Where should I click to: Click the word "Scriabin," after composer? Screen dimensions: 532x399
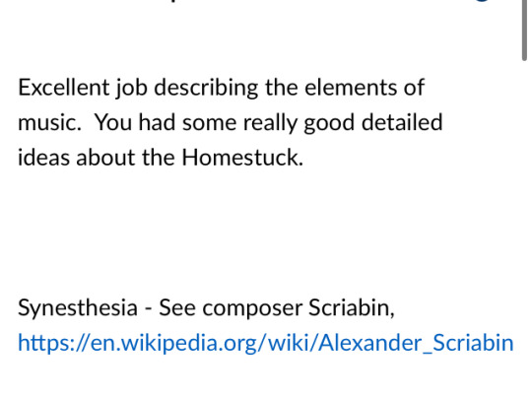352,307
